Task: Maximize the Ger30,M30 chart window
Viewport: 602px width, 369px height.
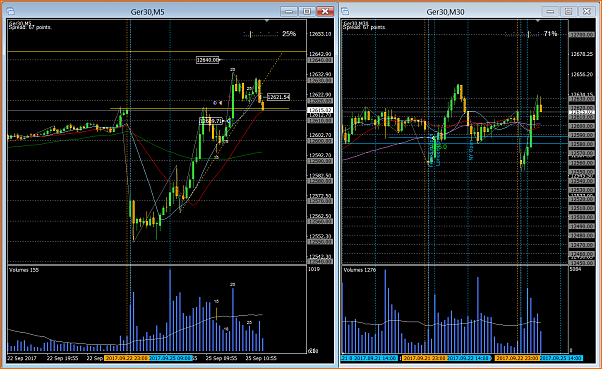Action: tap(568, 12)
